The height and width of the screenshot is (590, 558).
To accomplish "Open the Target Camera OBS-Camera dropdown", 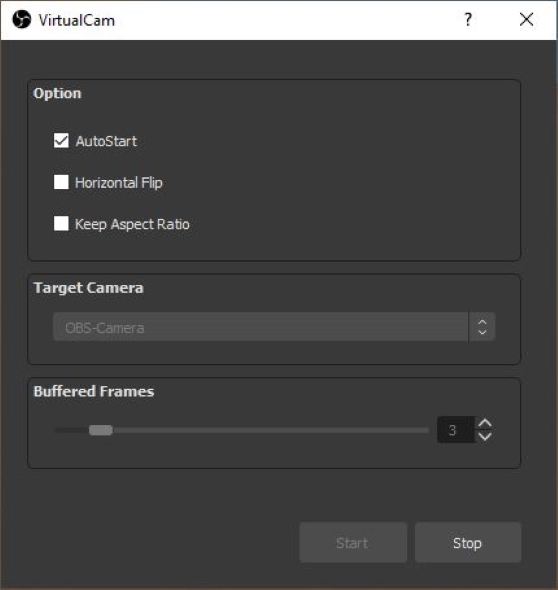I will 274,327.
